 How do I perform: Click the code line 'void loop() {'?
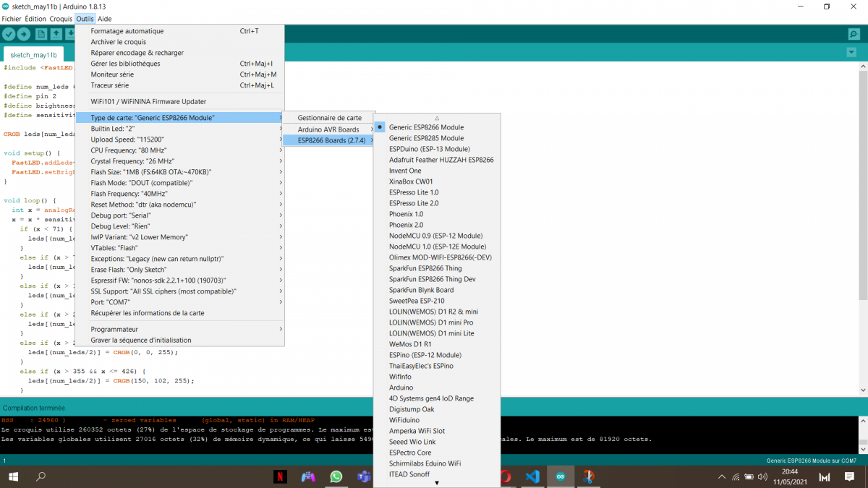(30, 200)
